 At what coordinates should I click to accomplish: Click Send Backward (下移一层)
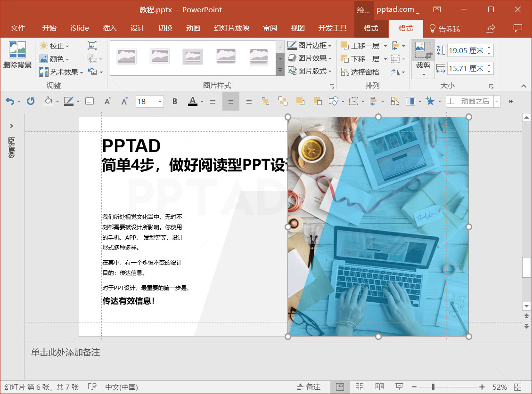pos(360,59)
